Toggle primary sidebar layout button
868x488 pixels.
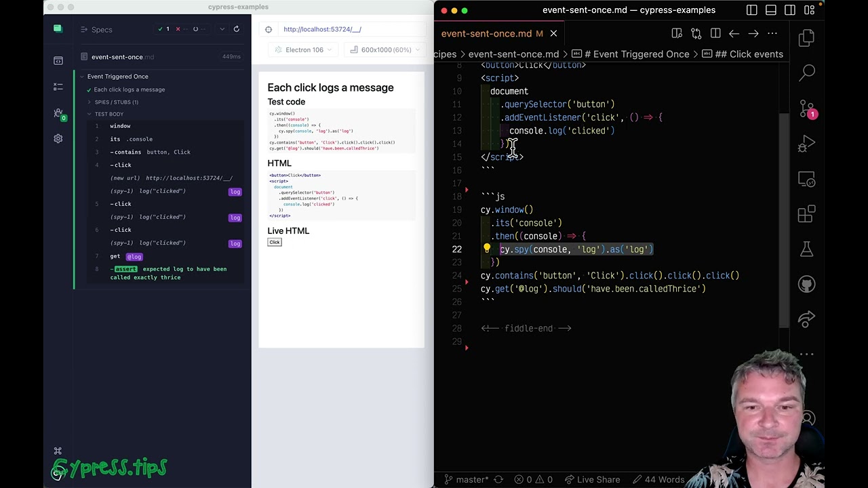pyautogui.click(x=752, y=10)
